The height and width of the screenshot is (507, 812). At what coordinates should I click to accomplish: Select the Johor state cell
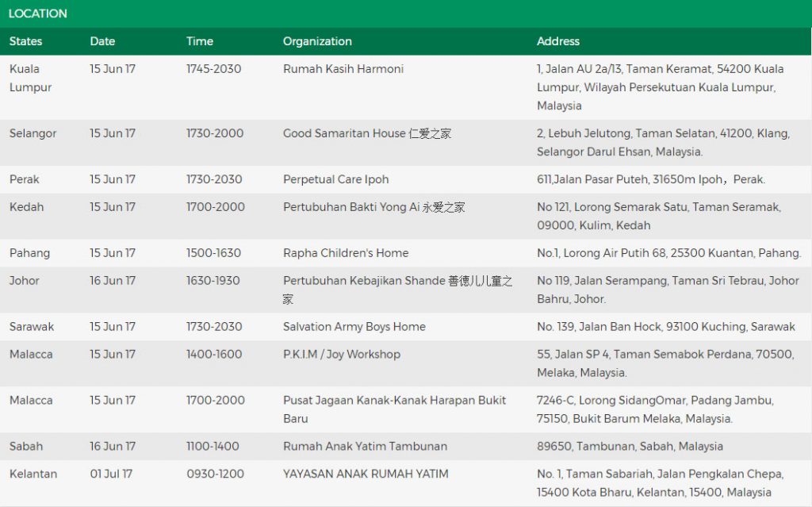click(25, 281)
